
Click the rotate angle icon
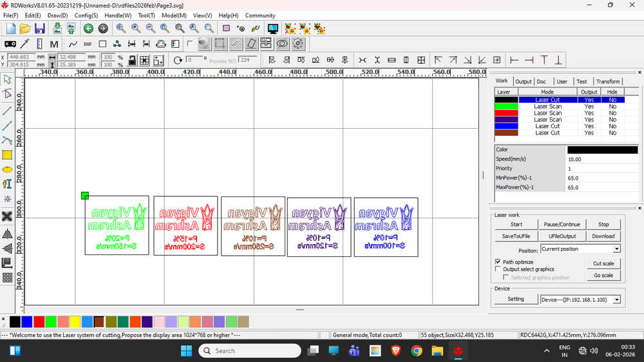point(178,61)
